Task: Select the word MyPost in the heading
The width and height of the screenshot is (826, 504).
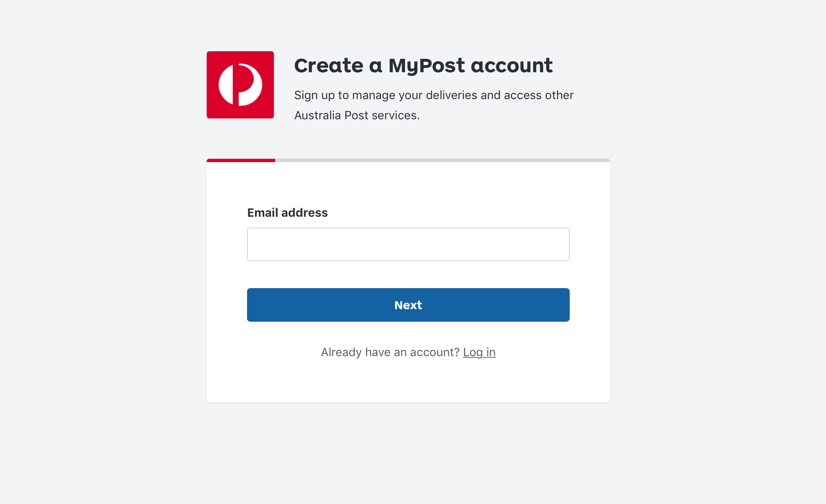Action: pos(426,66)
